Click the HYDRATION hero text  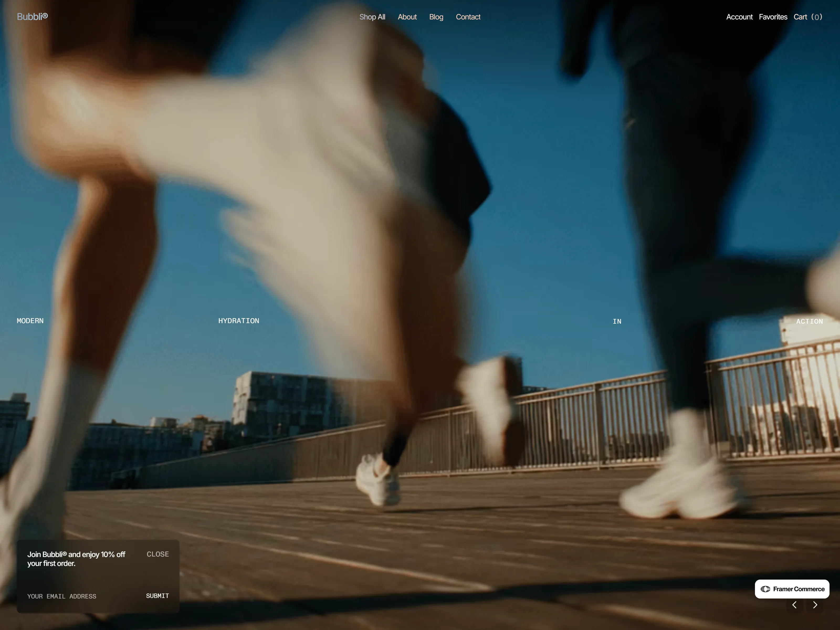pyautogui.click(x=238, y=321)
